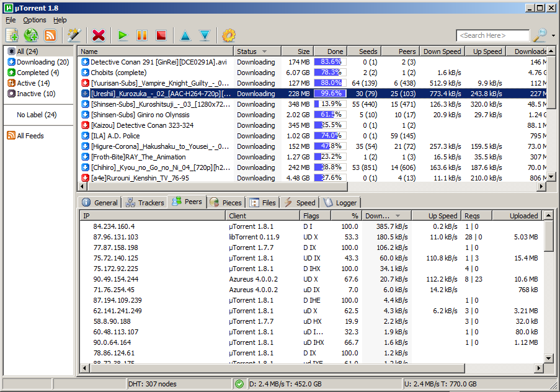Image resolution: width=560 pixels, height=392 pixels.
Task: Switch to the Trackers tab
Action: point(144,203)
